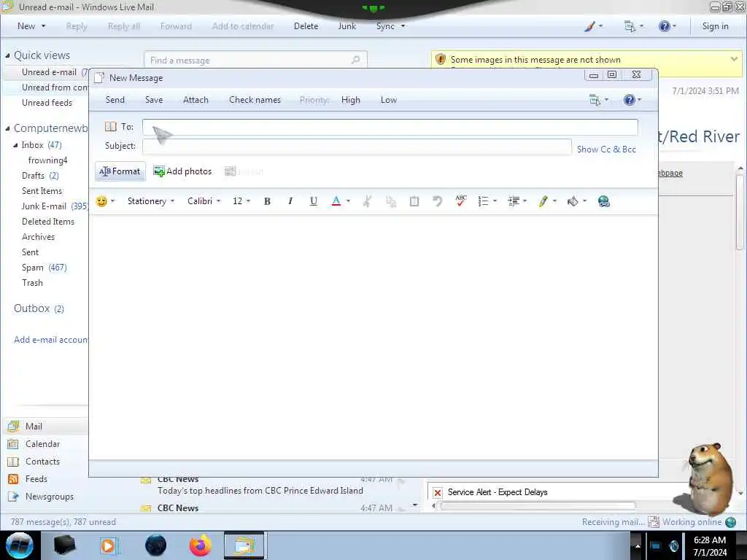Click the media player taskbar icon
The image size is (747, 560).
(108, 545)
